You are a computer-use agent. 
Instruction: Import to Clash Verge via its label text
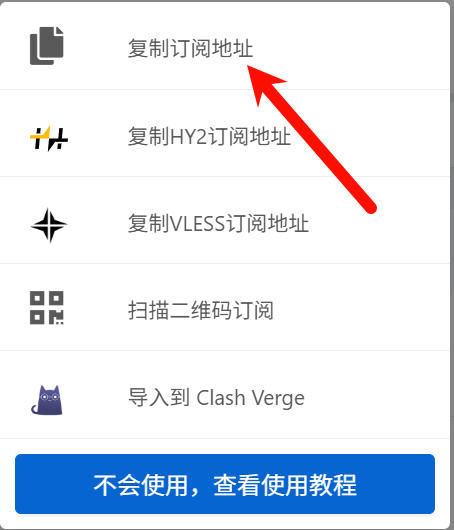tap(216, 398)
